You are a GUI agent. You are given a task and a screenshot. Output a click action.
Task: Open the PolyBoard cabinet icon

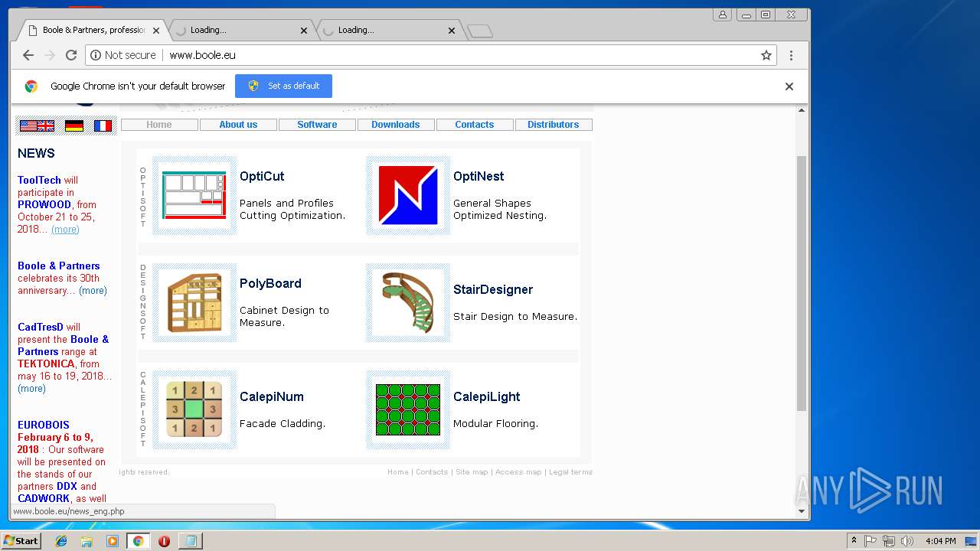click(x=194, y=302)
